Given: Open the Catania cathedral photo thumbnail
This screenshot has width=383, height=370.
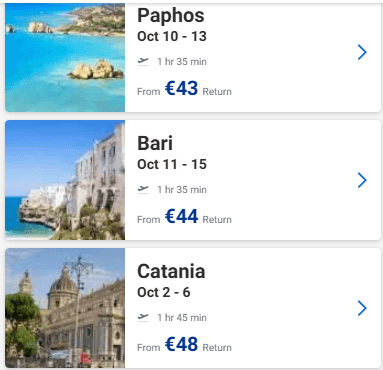Looking at the screenshot, I should click(x=65, y=308).
